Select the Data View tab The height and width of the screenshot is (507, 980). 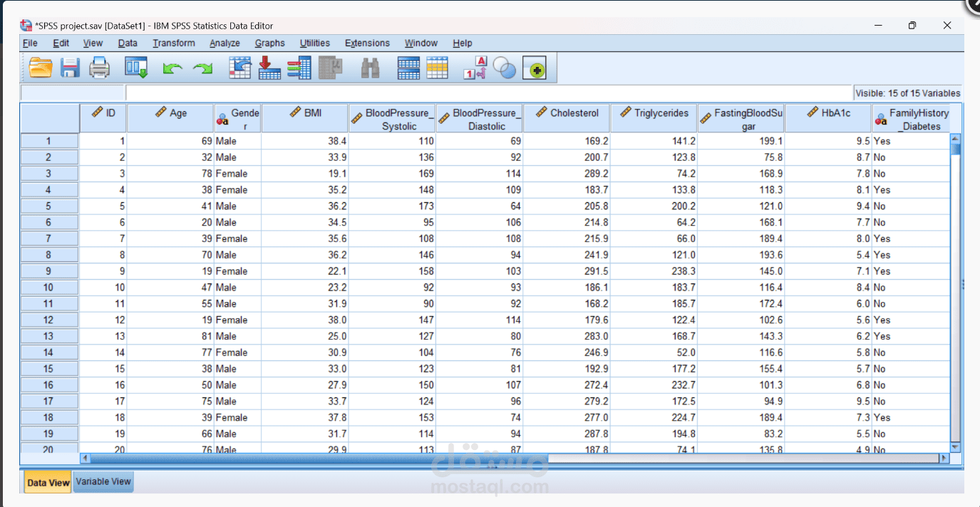47,482
